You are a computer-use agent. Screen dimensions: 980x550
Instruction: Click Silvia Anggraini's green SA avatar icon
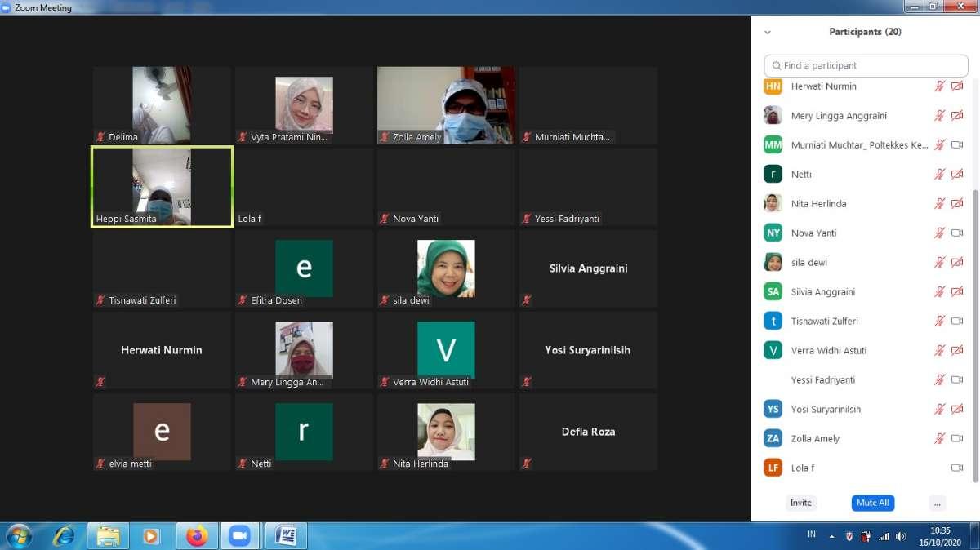point(773,291)
